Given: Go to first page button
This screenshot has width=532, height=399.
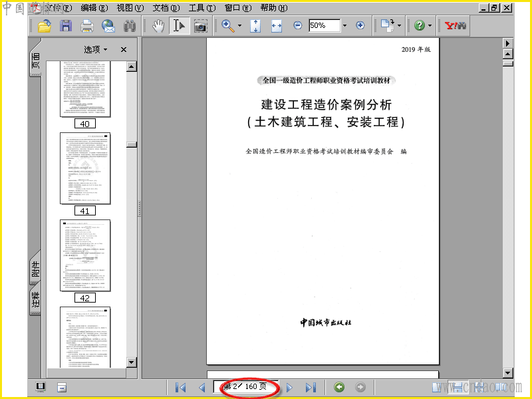Looking at the screenshot, I should point(180,387).
